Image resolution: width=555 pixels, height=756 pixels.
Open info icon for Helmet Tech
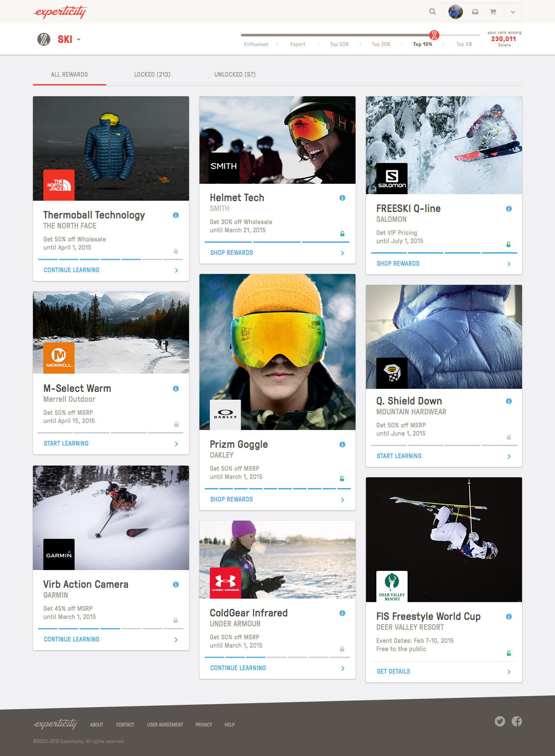coord(342,198)
